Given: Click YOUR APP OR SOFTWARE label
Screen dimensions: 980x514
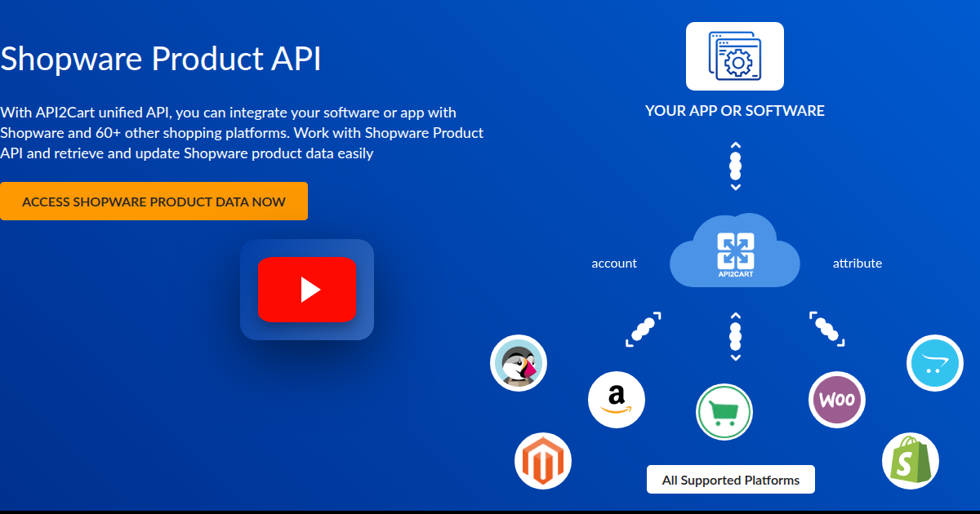Looking at the screenshot, I should pyautogui.click(x=735, y=111).
